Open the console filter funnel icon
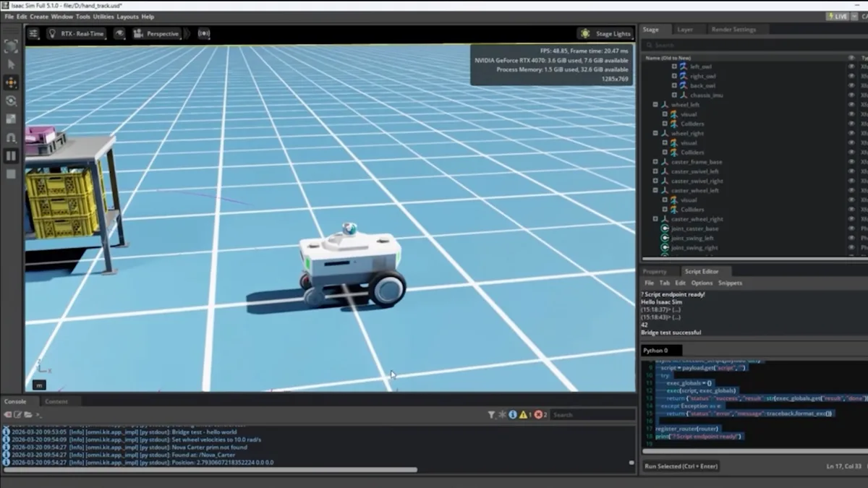The width and height of the screenshot is (868, 488). [491, 414]
